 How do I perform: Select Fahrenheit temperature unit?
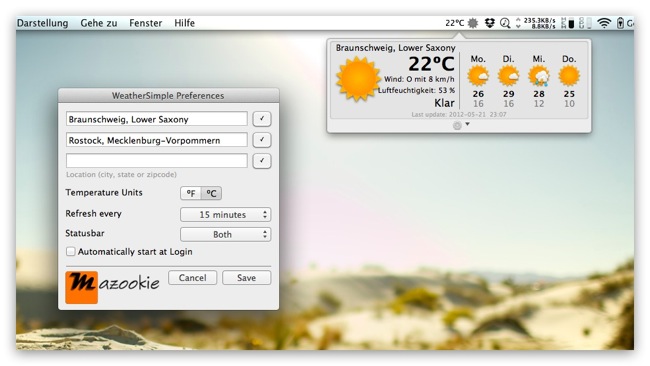tap(191, 193)
